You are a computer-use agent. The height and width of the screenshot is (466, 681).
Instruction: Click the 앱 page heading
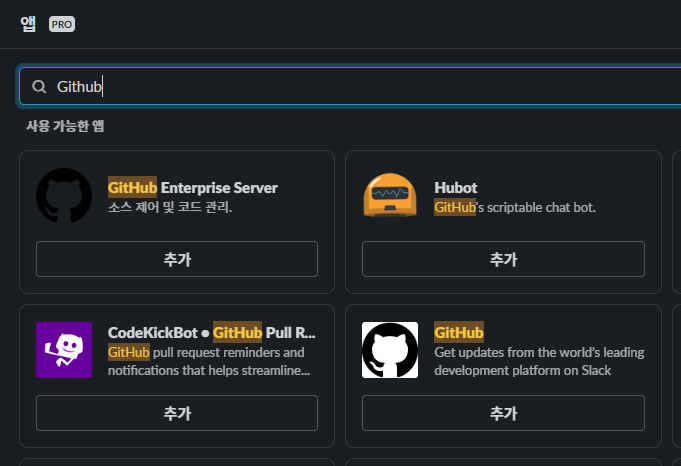tap(28, 24)
